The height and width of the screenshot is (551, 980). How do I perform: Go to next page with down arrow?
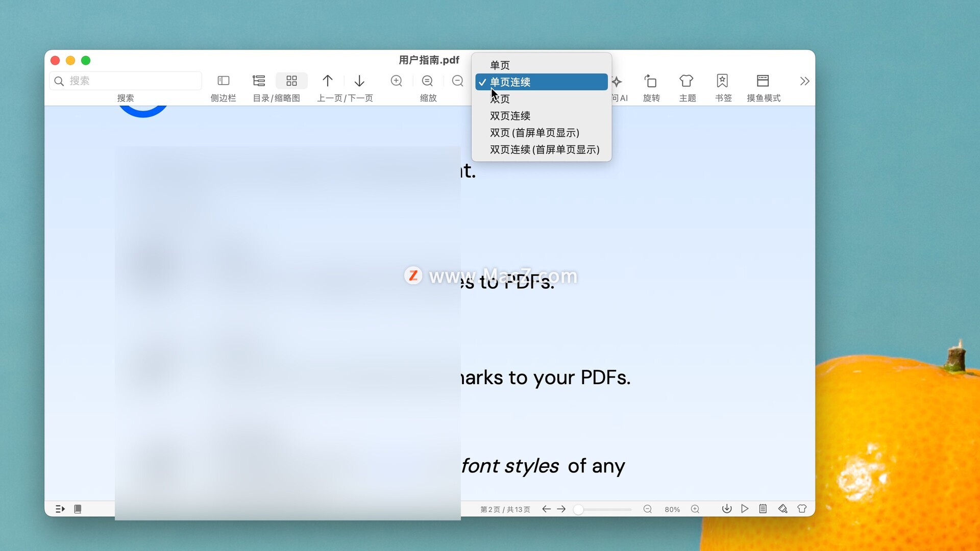click(x=359, y=81)
